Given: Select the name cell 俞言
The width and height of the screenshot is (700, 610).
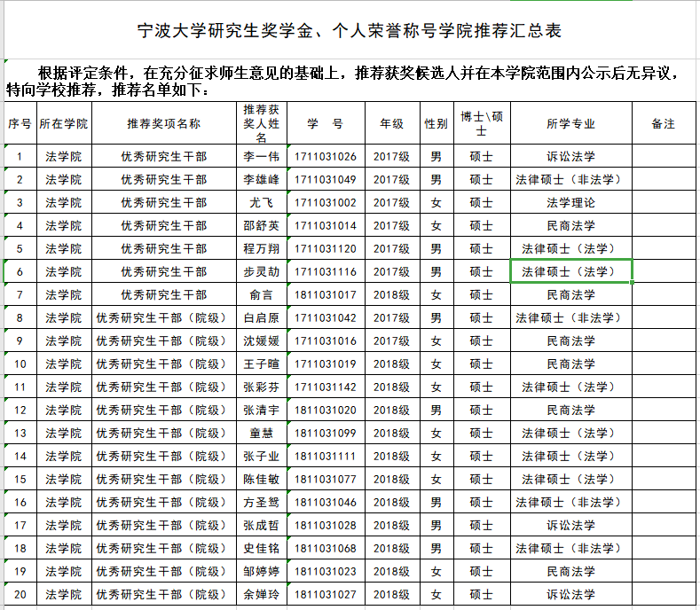Looking at the screenshot, I should pos(262,294).
